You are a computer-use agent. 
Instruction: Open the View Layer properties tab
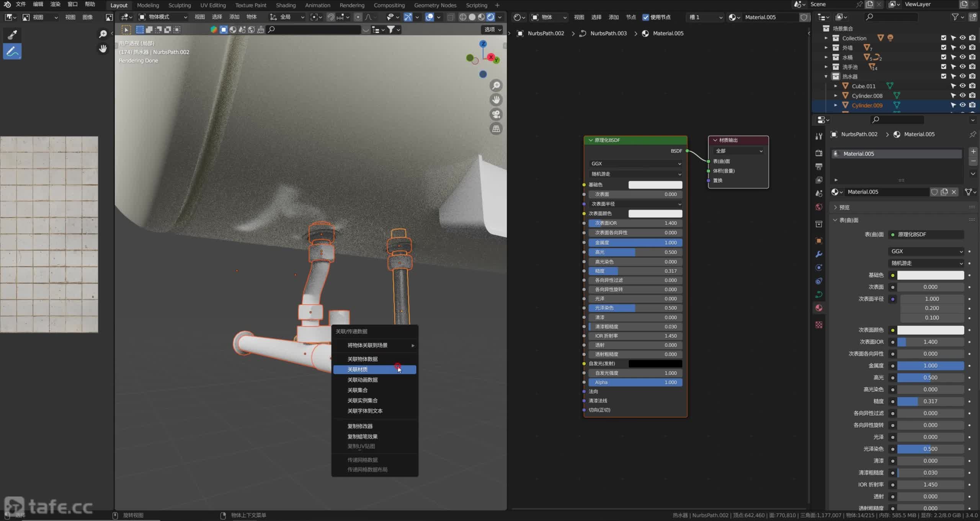(819, 180)
